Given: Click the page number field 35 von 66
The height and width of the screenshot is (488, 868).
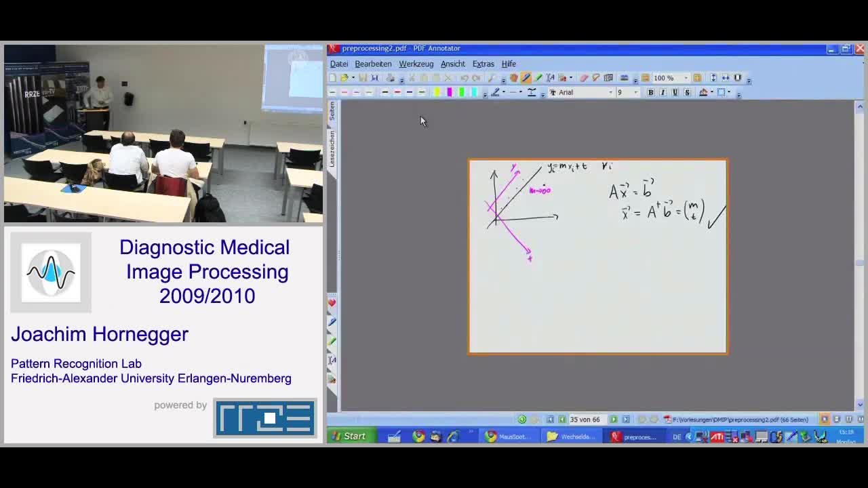Looking at the screenshot, I should point(585,420).
